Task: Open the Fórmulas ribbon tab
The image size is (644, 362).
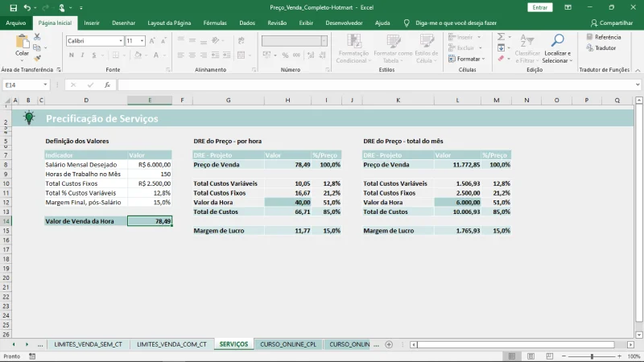Action: (215, 23)
